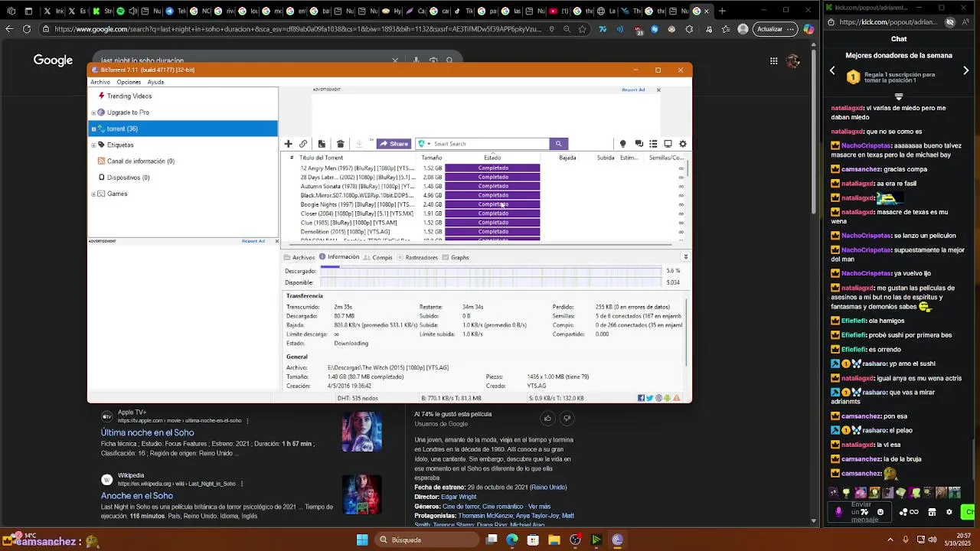Click Create New Torrent file icon
This screenshot has height=551, width=980.
pyautogui.click(x=322, y=144)
